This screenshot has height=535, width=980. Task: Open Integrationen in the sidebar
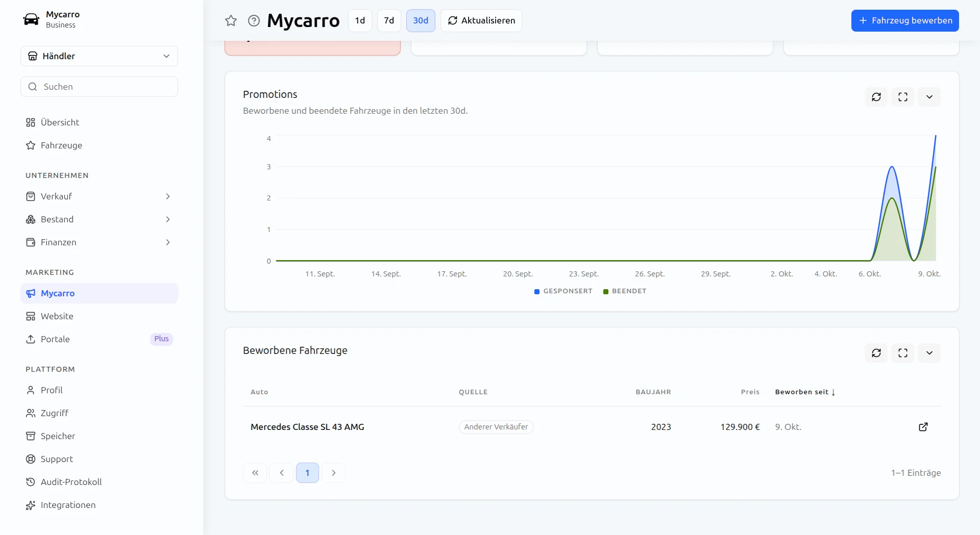point(99,505)
